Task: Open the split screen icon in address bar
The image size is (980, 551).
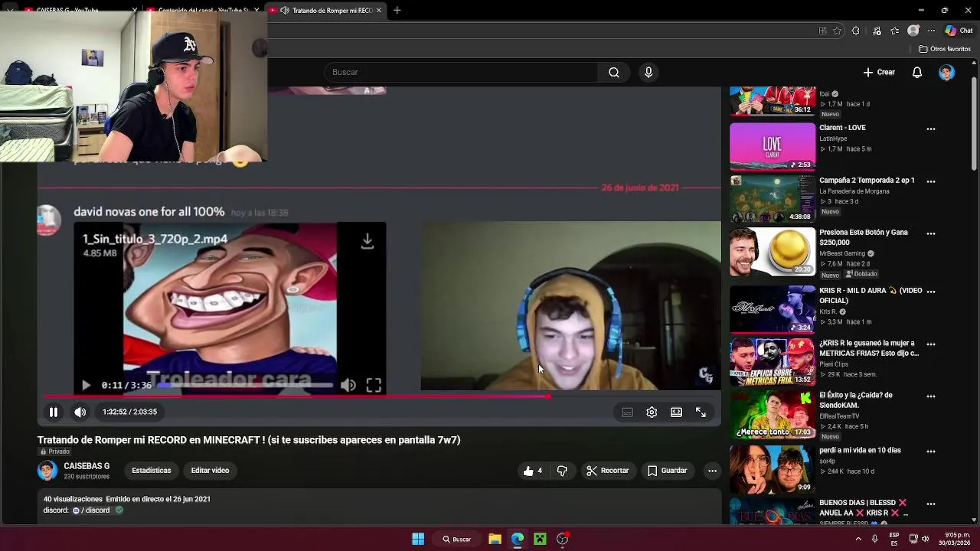Action: [x=823, y=31]
